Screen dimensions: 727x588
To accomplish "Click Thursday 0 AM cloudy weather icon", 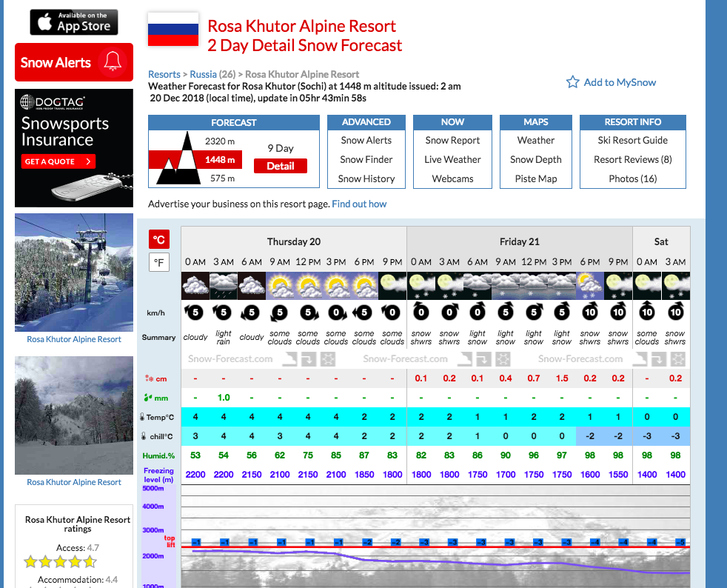I will pos(195,286).
